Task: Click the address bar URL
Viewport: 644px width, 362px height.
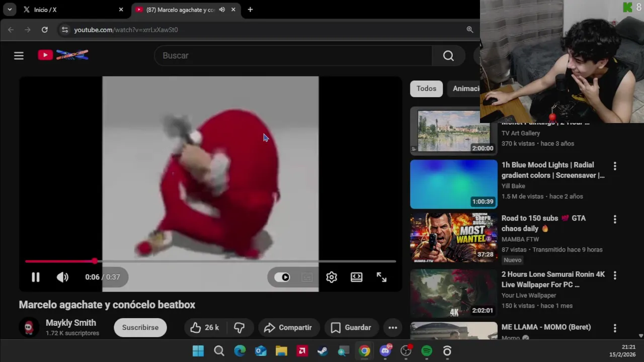Action: [126, 30]
